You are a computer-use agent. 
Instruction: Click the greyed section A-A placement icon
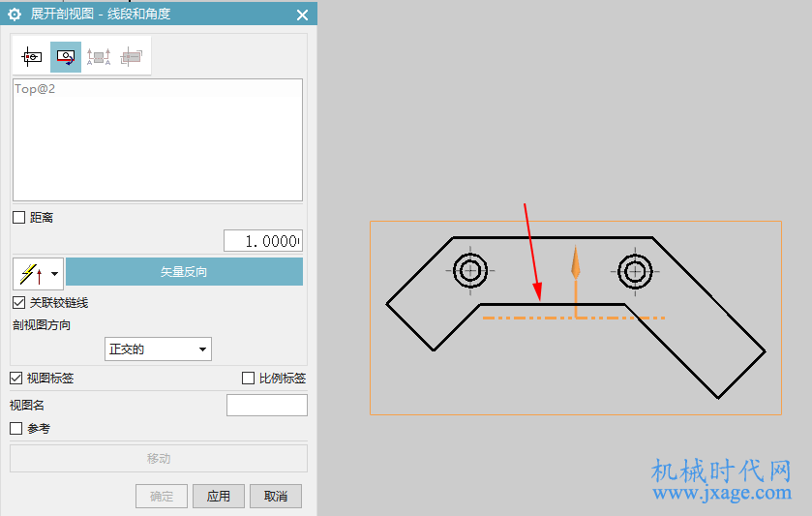[99, 56]
